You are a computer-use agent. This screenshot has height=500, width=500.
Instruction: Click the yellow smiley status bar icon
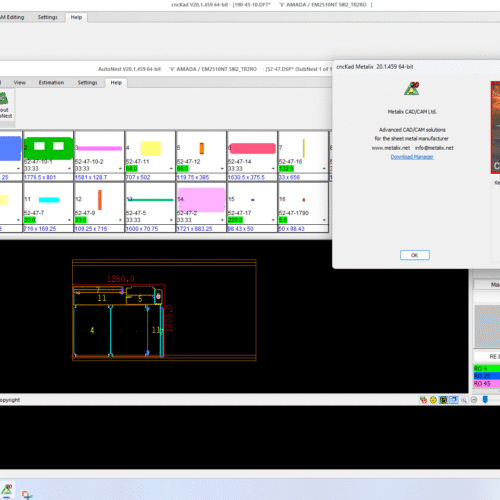point(433,400)
